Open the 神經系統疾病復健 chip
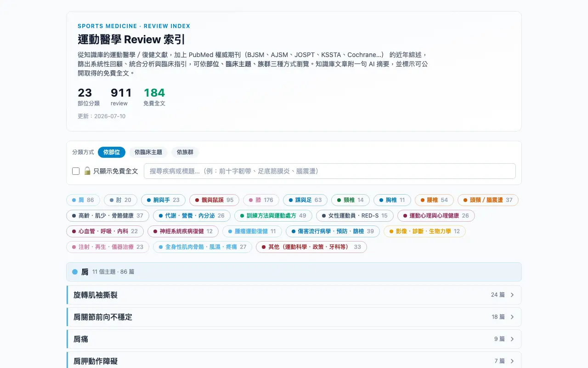The width and height of the screenshot is (588, 368). pos(183,231)
